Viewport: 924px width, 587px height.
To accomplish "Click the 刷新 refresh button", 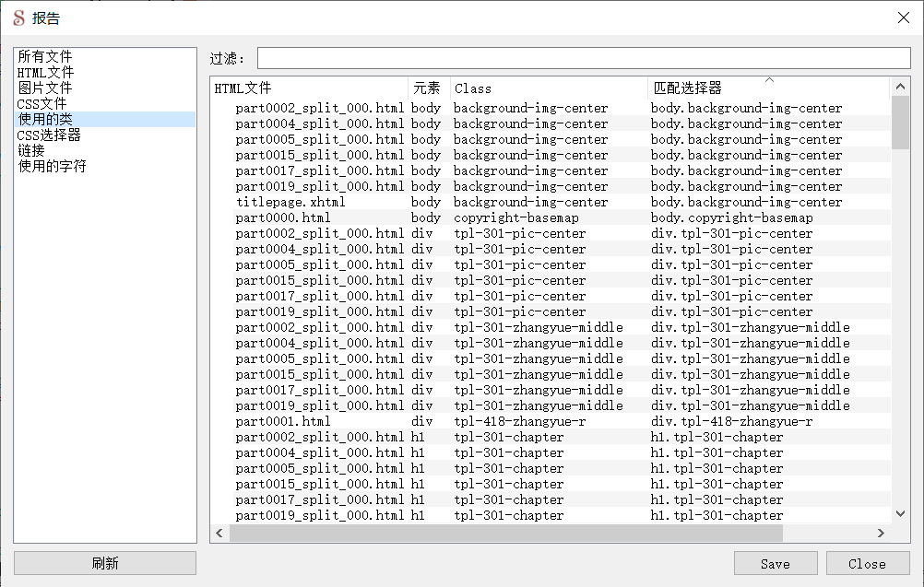I will tap(104, 562).
